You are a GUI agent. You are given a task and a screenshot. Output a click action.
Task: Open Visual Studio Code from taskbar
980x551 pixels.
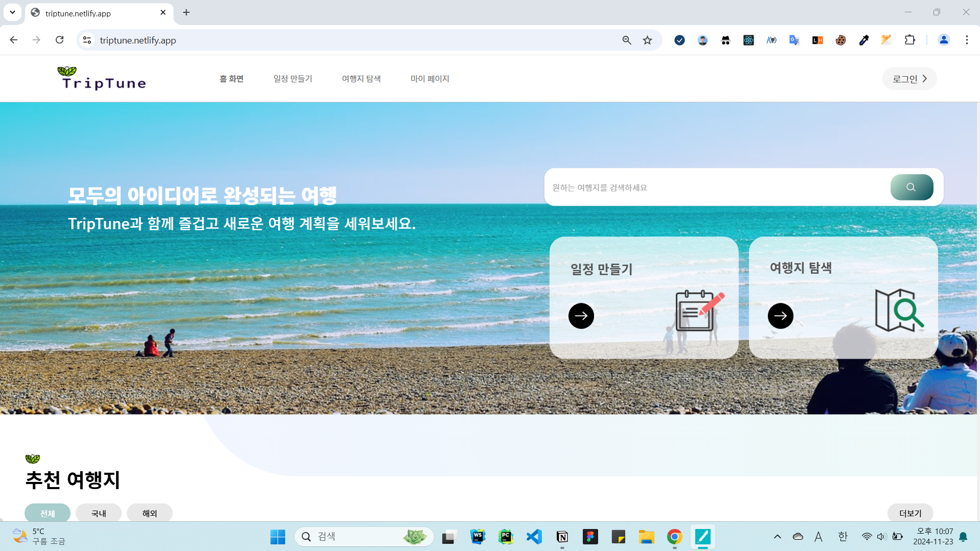tap(534, 536)
